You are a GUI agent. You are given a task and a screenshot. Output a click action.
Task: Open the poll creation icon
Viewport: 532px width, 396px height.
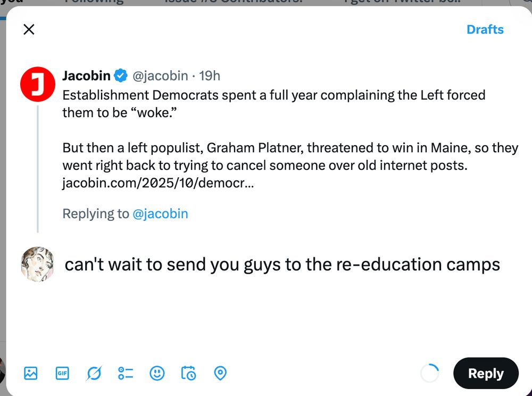[125, 373]
